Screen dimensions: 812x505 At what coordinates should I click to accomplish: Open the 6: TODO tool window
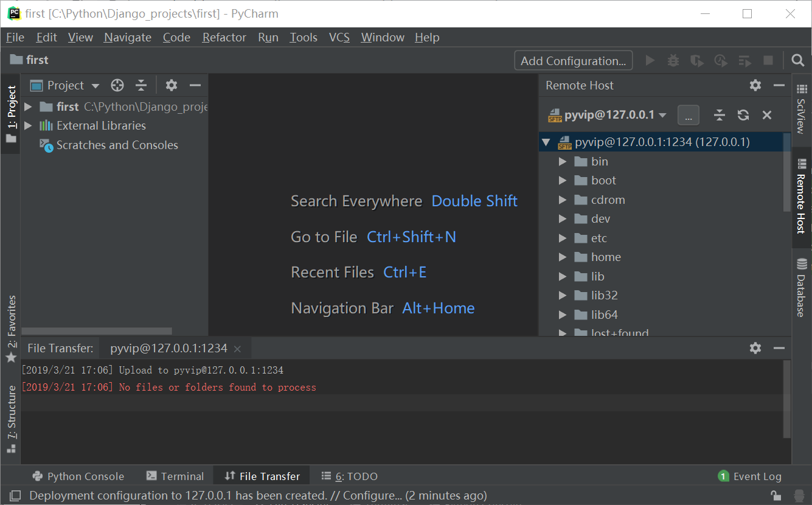tap(350, 476)
